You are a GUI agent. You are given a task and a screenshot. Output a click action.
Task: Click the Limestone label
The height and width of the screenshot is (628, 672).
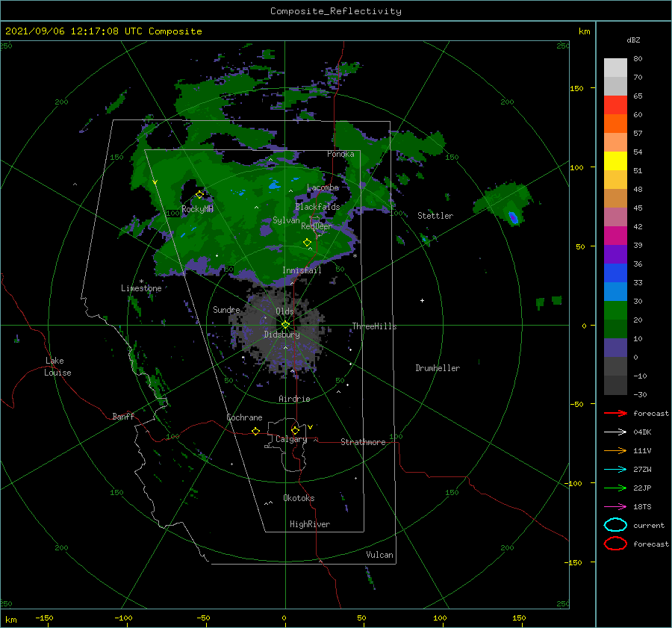[x=141, y=288]
